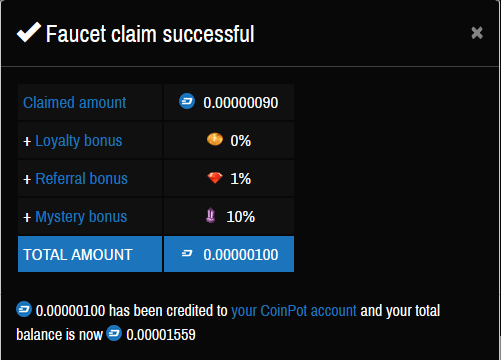Click the white checkmark icon in header
Image resolution: width=501 pixels, height=360 pixels.
[x=29, y=32]
